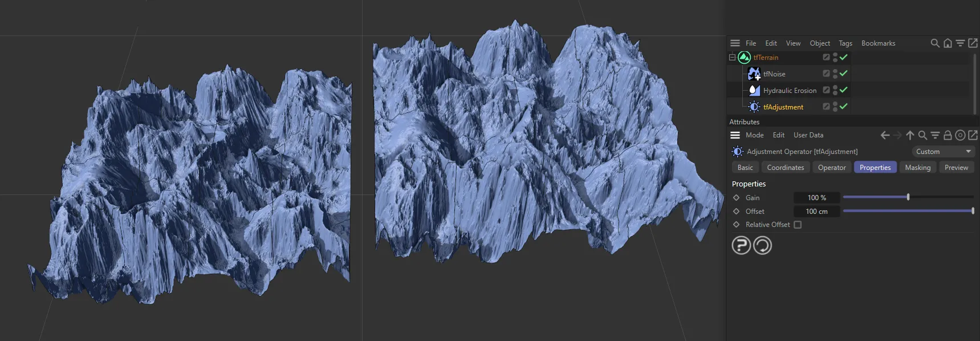Go forward in the Attributes history
Viewport: 980px width, 341px height.
click(897, 135)
